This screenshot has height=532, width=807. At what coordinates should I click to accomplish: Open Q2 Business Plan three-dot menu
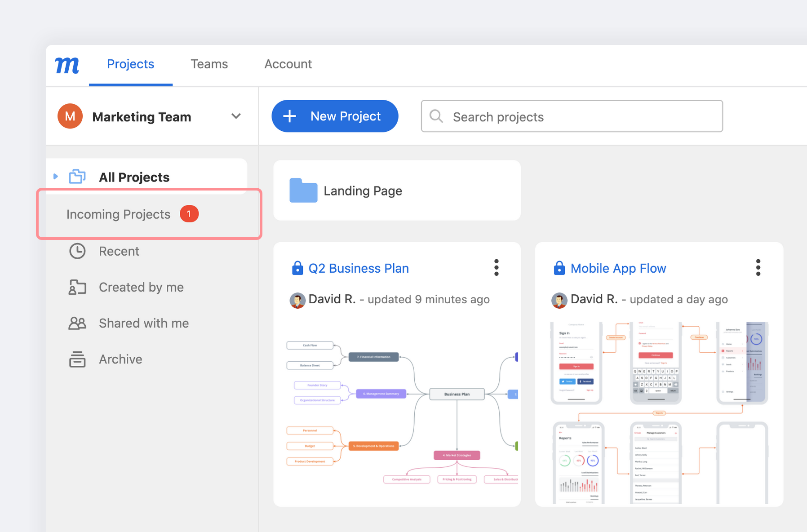point(496,267)
